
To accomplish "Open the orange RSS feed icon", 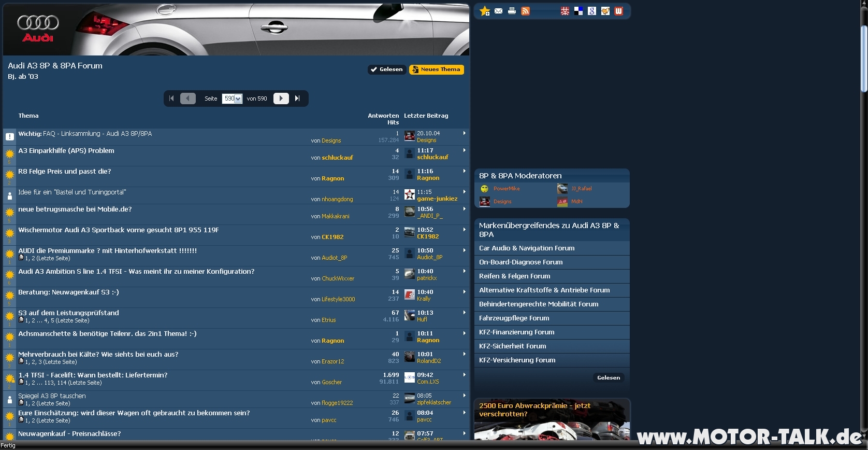I will 525,11.
